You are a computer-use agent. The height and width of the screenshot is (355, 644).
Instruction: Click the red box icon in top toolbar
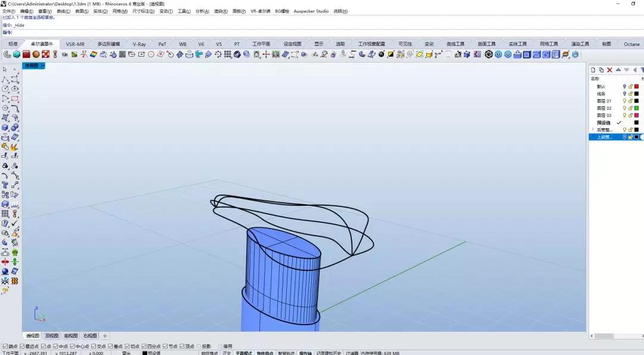(x=26, y=54)
